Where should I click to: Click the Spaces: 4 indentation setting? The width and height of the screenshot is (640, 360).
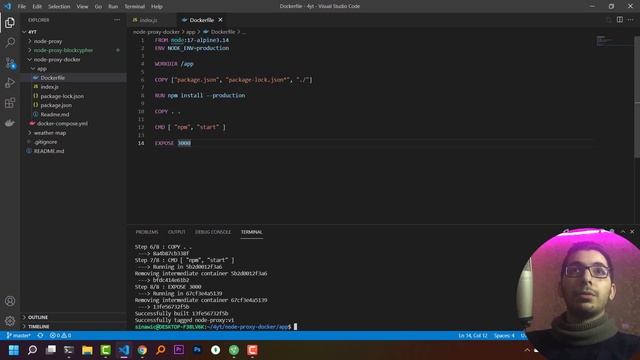pos(504,336)
